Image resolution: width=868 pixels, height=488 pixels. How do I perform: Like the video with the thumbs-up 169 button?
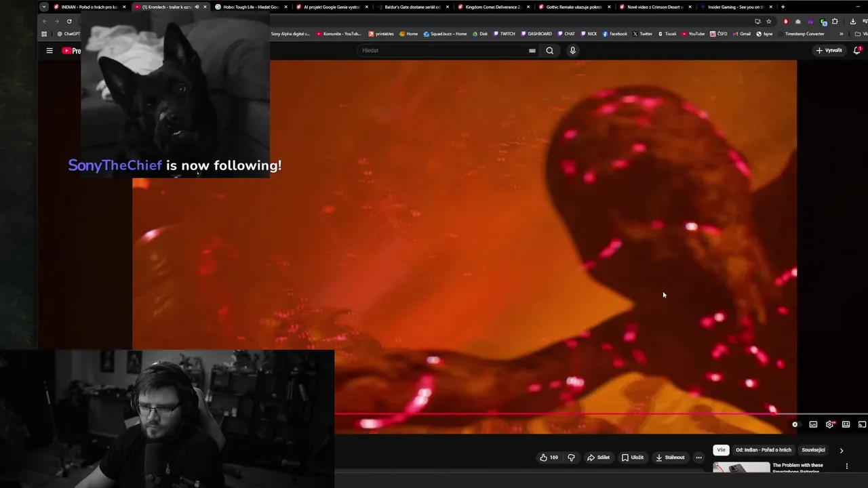coord(549,457)
